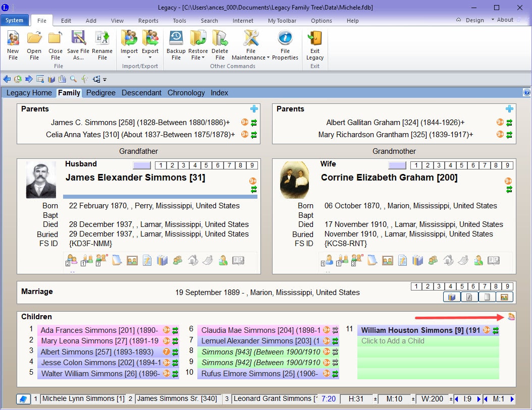The image size is (532, 410).
Task: Open quick toolbar customize dropdown arrow
Action: (105, 80)
